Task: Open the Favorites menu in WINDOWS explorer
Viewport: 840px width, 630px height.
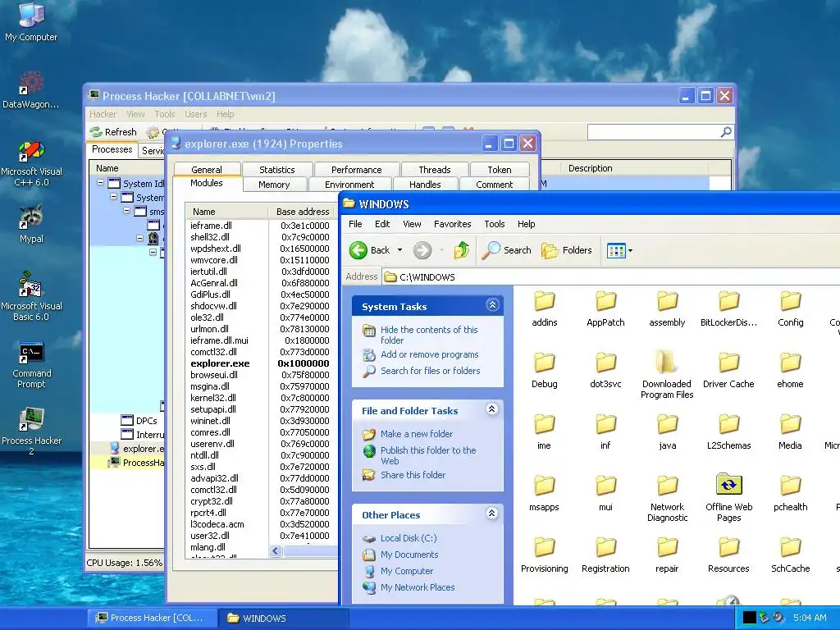Action: click(452, 224)
